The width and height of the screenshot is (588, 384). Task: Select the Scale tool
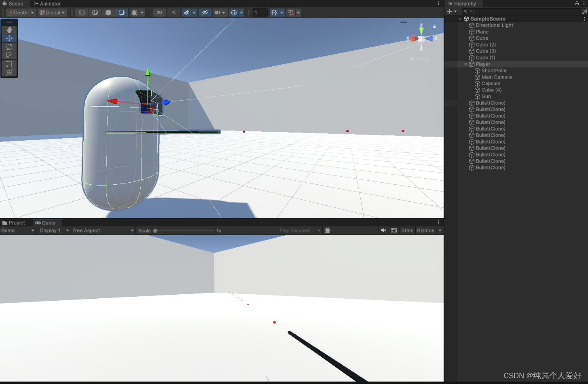[x=9, y=55]
